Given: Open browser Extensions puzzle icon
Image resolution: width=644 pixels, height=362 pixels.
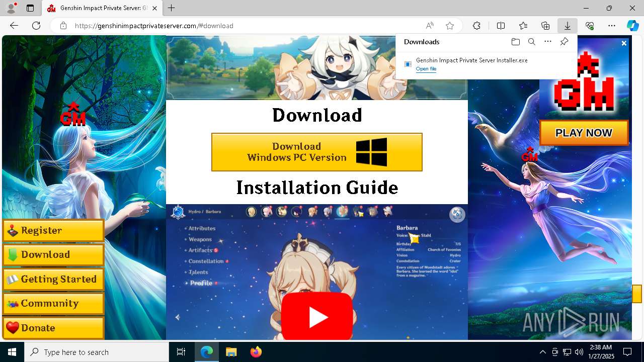Looking at the screenshot, I should pyautogui.click(x=476, y=26).
